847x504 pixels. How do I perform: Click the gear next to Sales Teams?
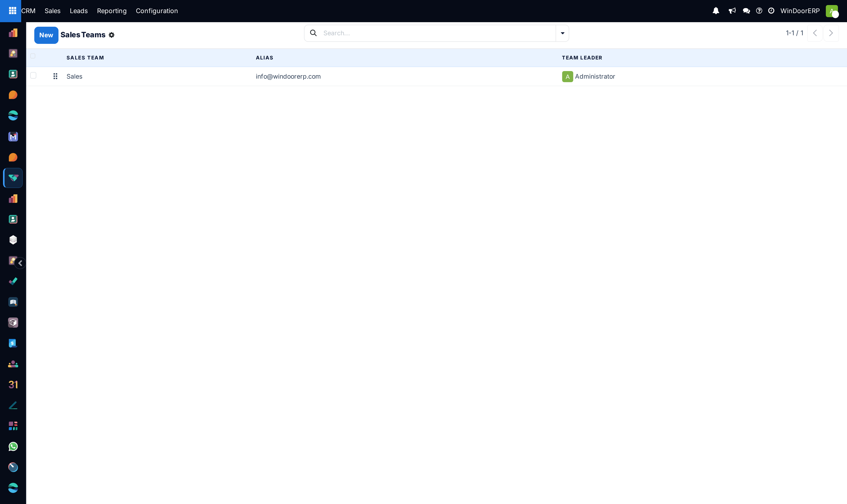point(111,35)
